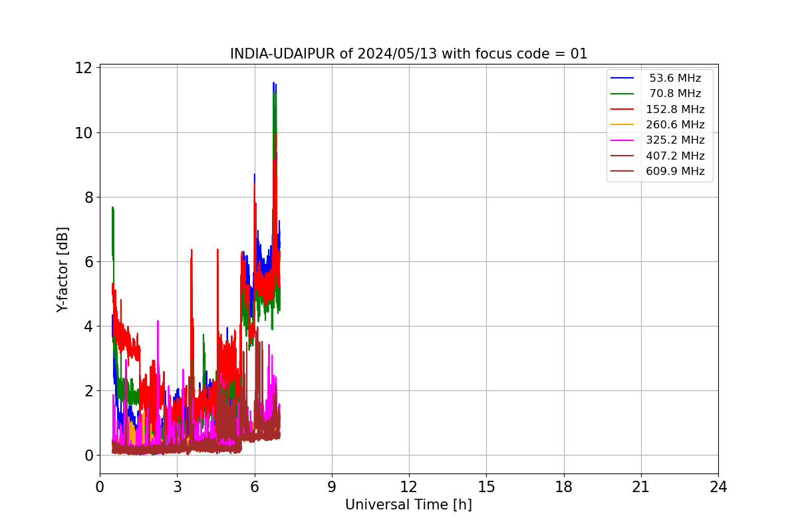Click the y-axis tick label 8
This screenshot has height=532, width=798.
[88, 197]
